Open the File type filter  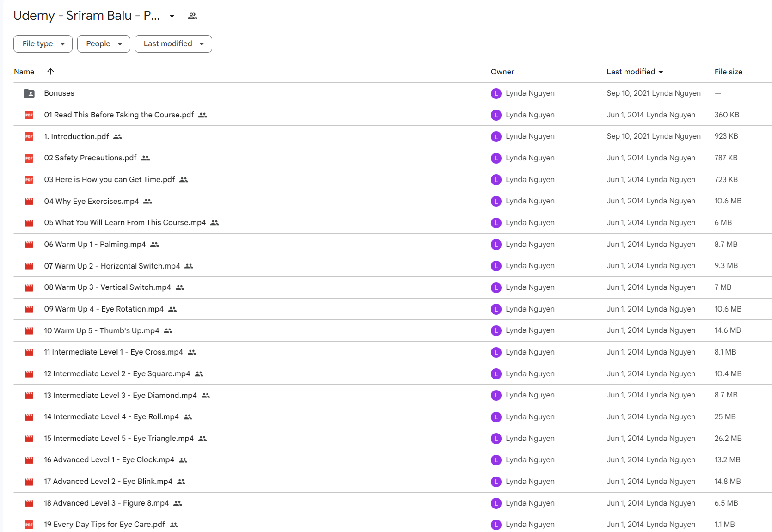43,44
